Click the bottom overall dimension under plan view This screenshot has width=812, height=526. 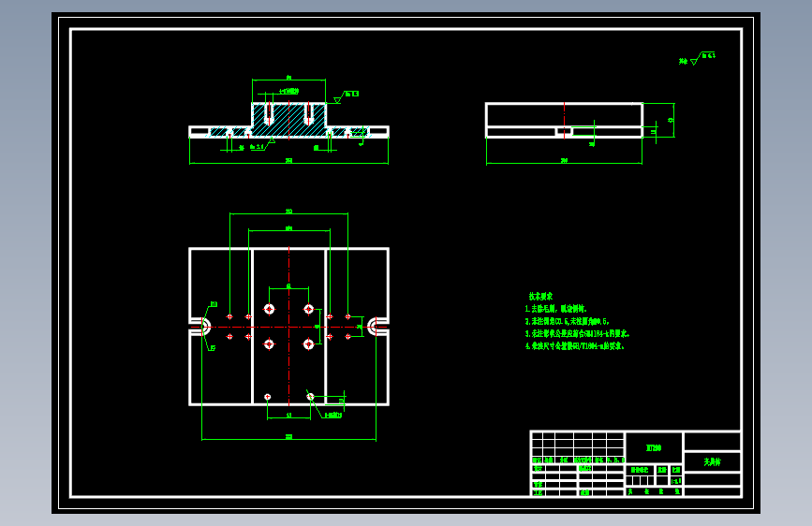pyautogui.click(x=289, y=437)
